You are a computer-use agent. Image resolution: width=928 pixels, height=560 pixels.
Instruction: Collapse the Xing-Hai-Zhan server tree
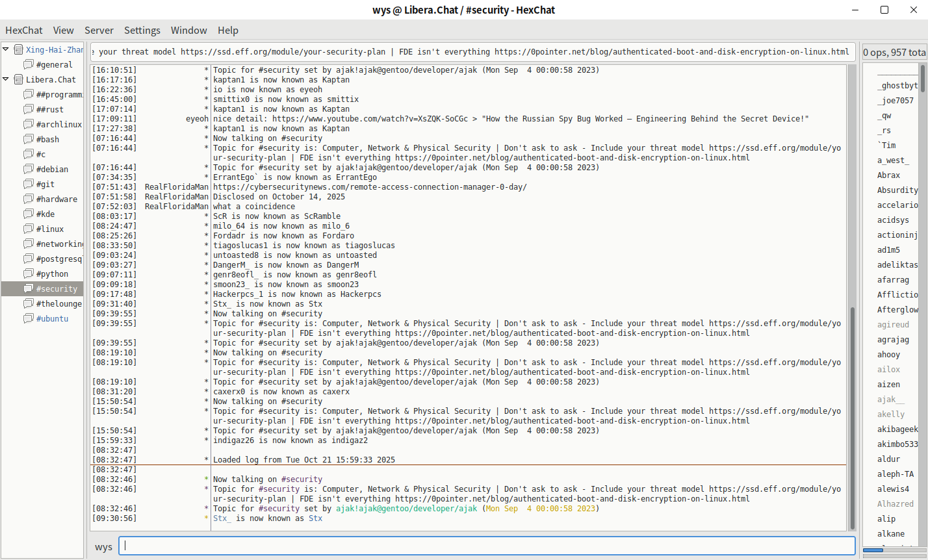point(6,49)
